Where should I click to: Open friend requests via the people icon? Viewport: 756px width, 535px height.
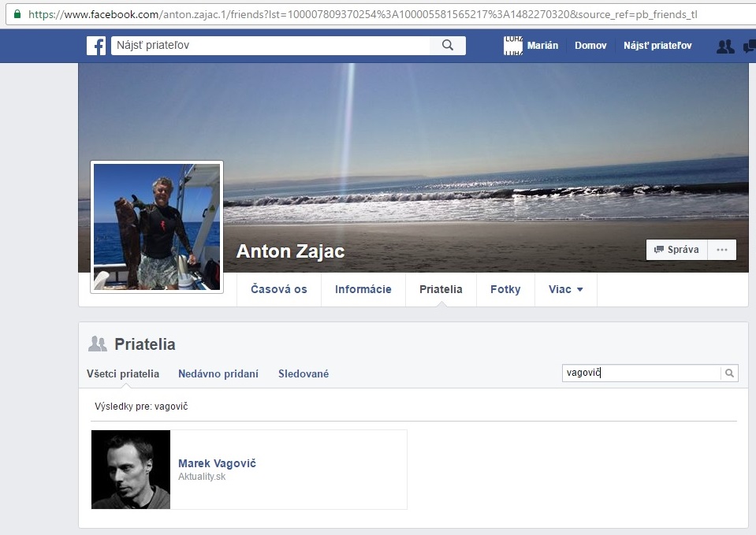coord(724,46)
